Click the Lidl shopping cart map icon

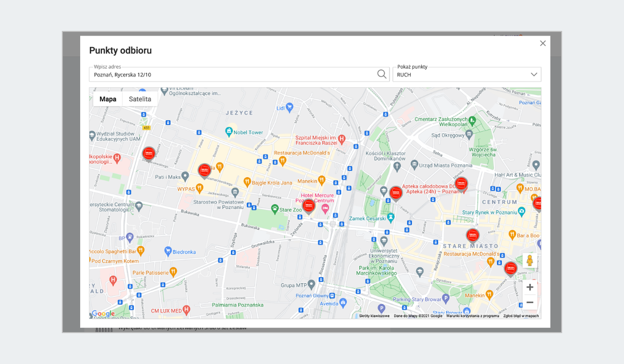[x=290, y=108]
